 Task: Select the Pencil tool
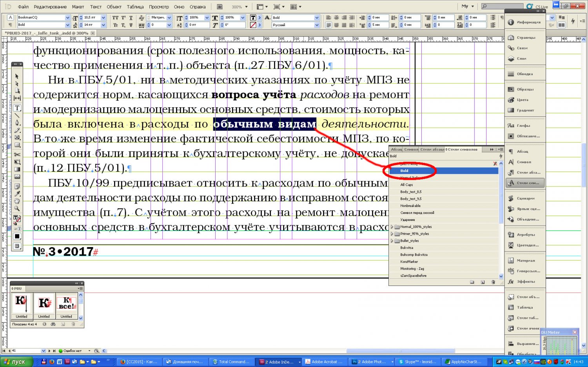point(17,130)
